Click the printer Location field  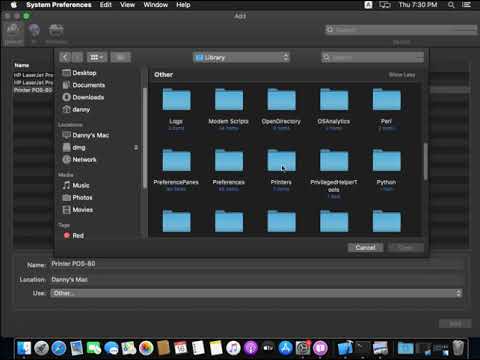pyautogui.click(x=257, y=279)
